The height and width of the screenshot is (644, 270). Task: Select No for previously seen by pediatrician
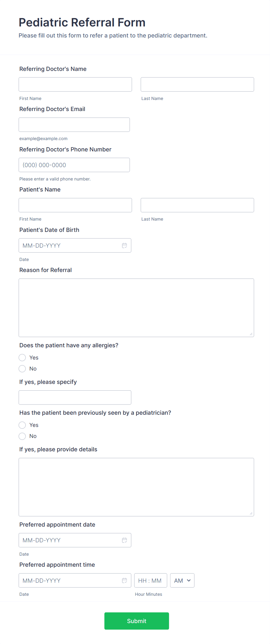click(x=22, y=436)
